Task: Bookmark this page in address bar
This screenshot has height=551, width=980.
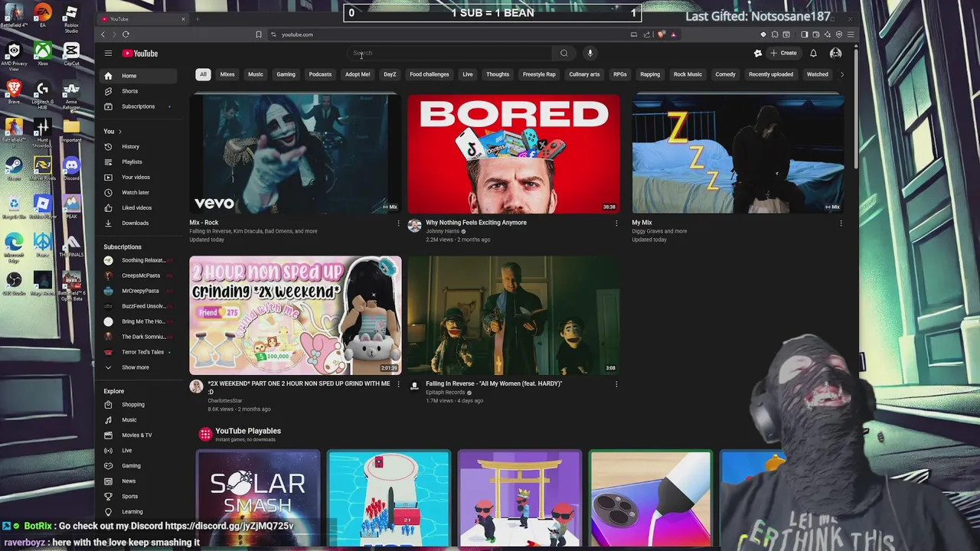Action: coord(259,34)
